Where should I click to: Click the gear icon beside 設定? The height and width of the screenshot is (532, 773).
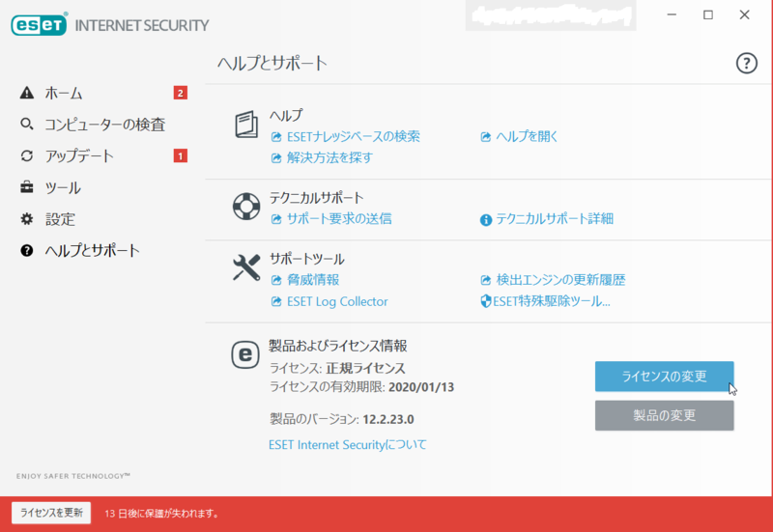[x=27, y=219]
